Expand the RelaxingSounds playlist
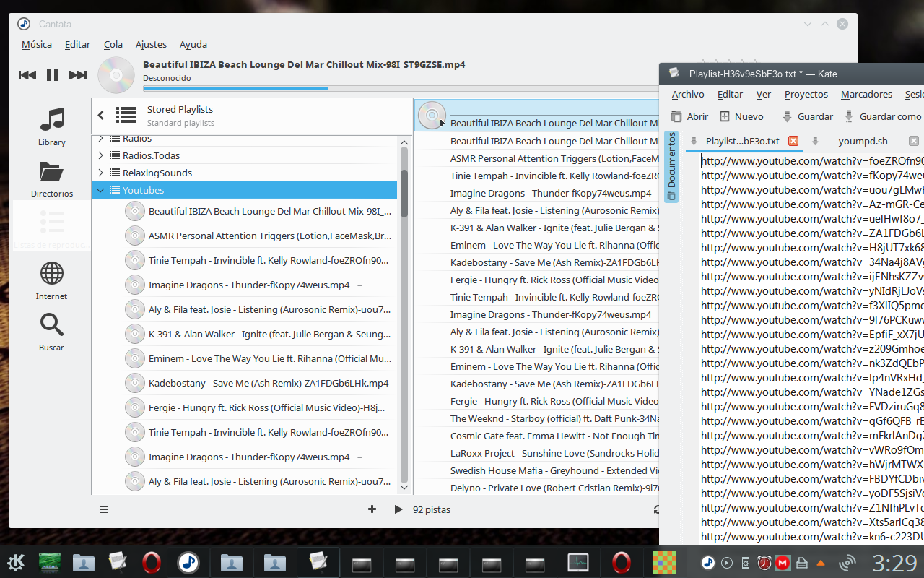 point(100,173)
